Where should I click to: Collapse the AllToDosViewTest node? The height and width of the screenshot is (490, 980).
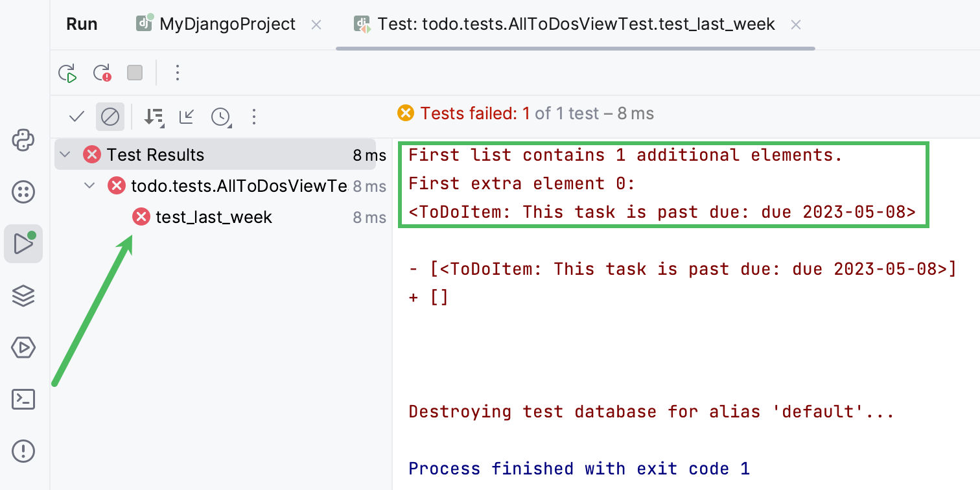coord(89,185)
